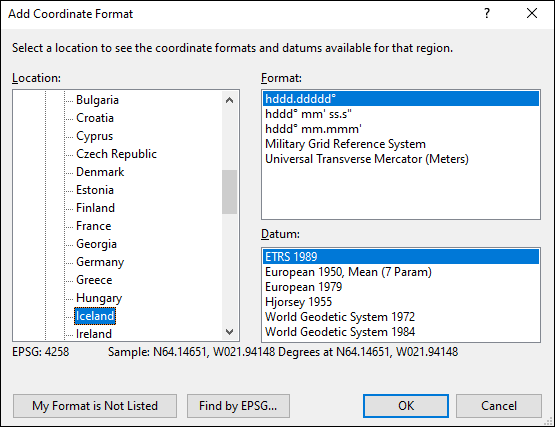Image resolution: width=555 pixels, height=427 pixels.
Task: Click the Location list scroll down arrow
Action: [x=229, y=332]
